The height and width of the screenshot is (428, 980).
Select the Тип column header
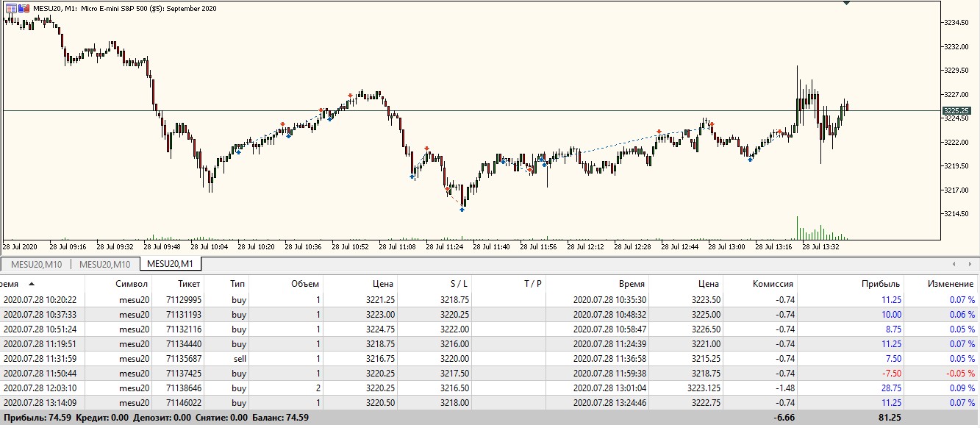[x=237, y=284]
